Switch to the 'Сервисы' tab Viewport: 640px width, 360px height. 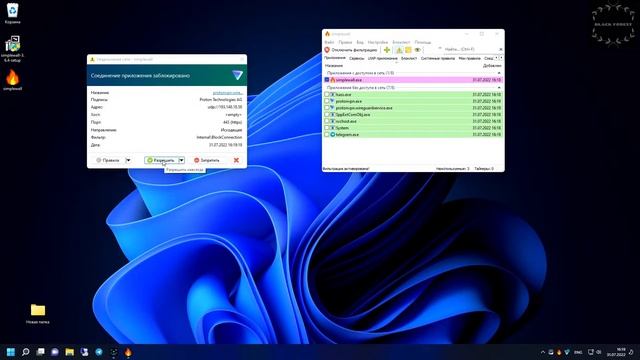356,58
